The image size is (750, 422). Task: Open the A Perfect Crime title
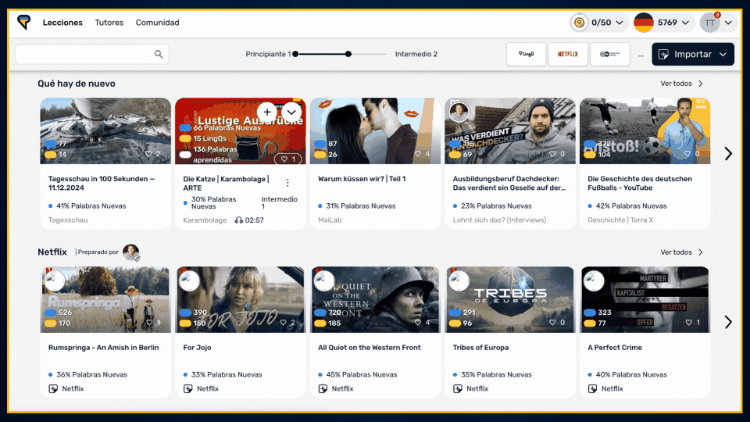click(615, 347)
